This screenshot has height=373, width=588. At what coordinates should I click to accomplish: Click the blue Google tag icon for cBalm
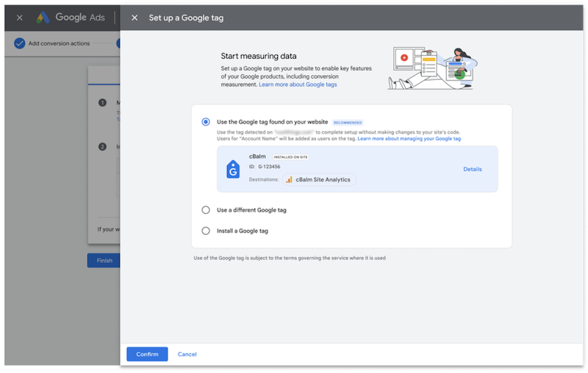coord(233,170)
